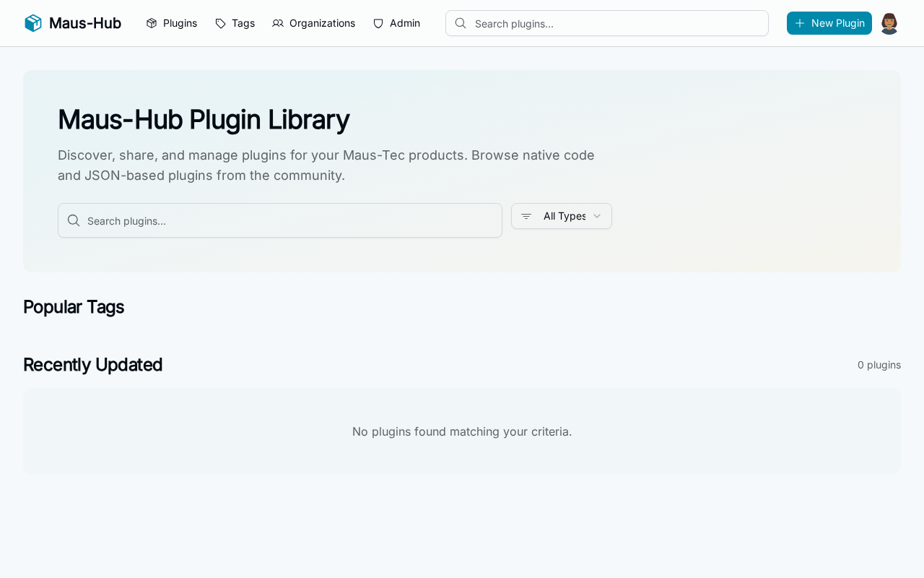
Task: Focus the large Search plugins box in the hero
Action: 289,220
